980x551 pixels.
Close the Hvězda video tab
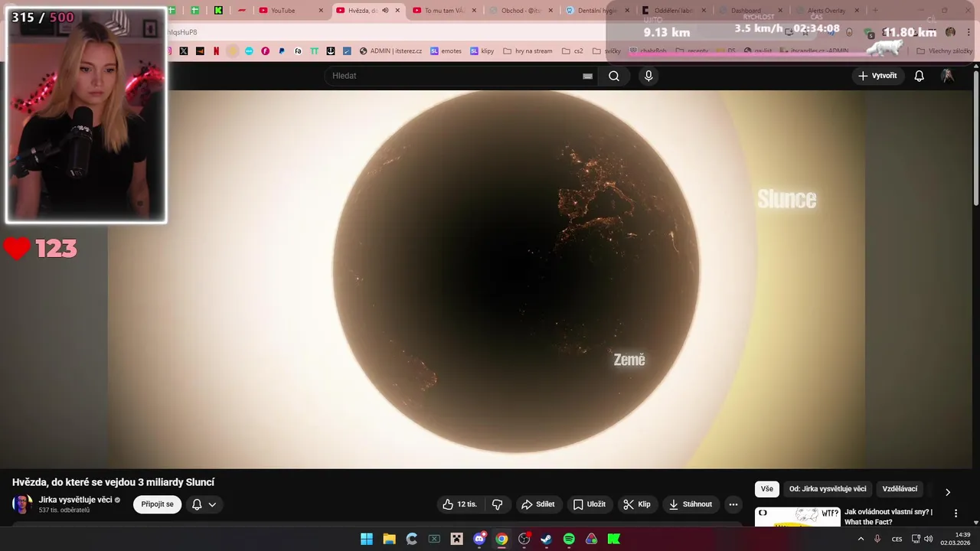coord(397,10)
